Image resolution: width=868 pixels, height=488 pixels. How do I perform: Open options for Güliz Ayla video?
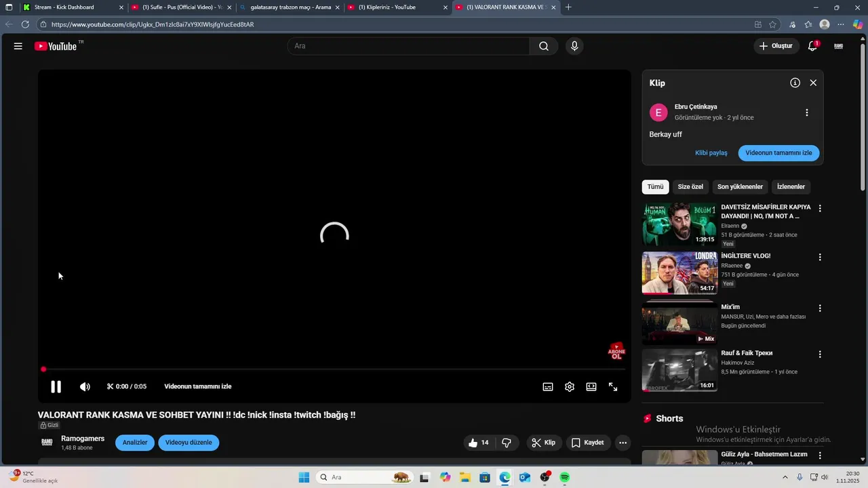(x=820, y=455)
